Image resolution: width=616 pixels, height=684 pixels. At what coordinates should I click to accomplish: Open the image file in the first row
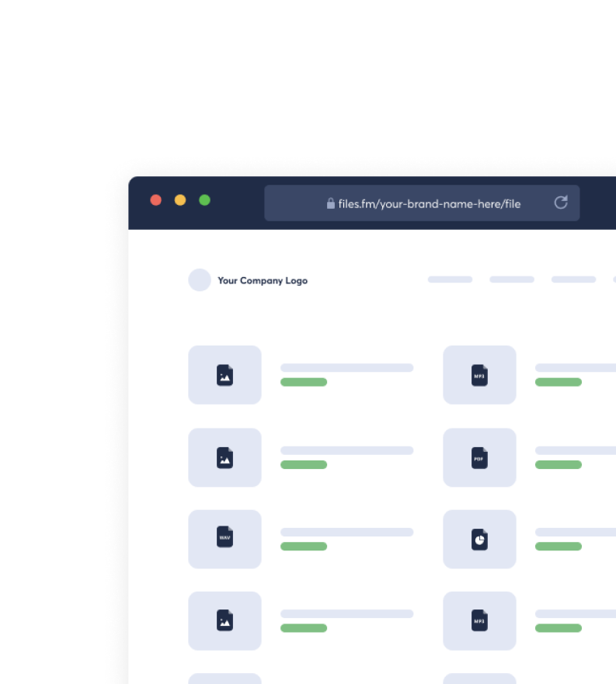(224, 375)
